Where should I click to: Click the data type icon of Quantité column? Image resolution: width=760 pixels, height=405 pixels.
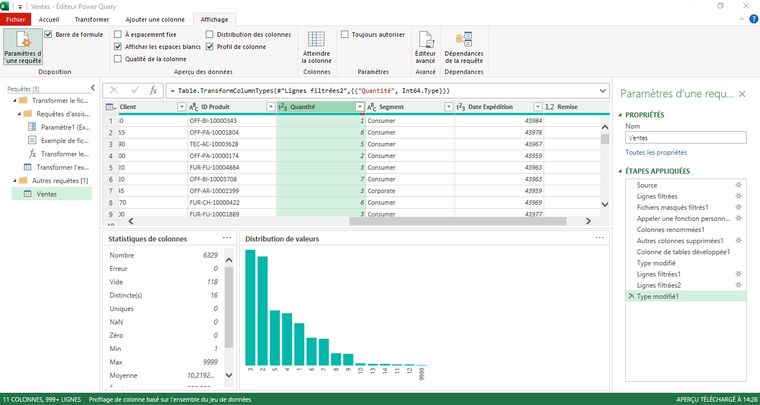point(283,107)
